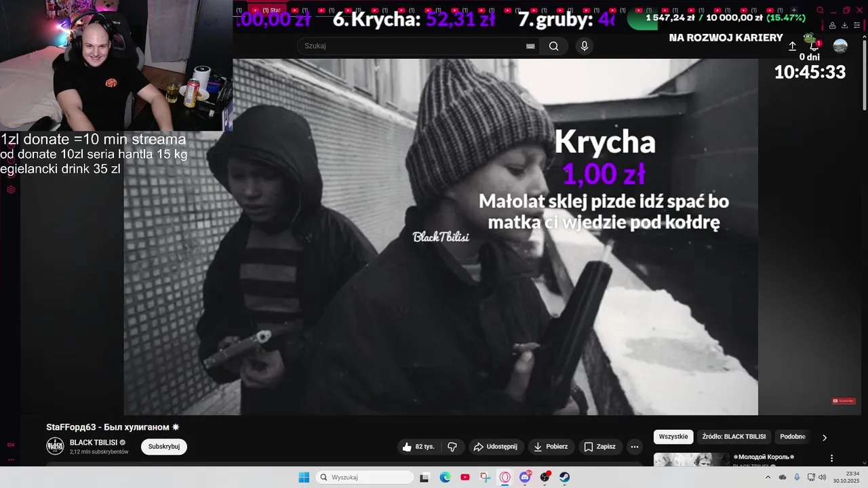Save the video via Zapisz
The height and width of the screenshot is (488, 868).
coord(600,447)
